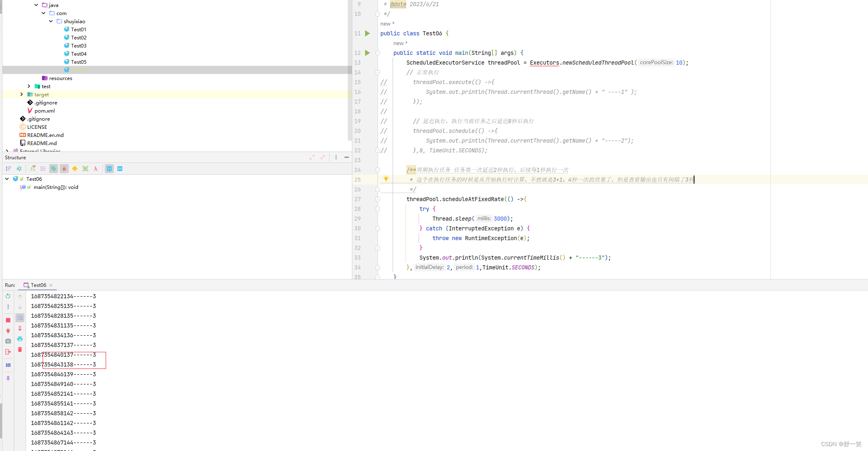
Task: Toggle show properties fx icon
Action: tap(33, 169)
